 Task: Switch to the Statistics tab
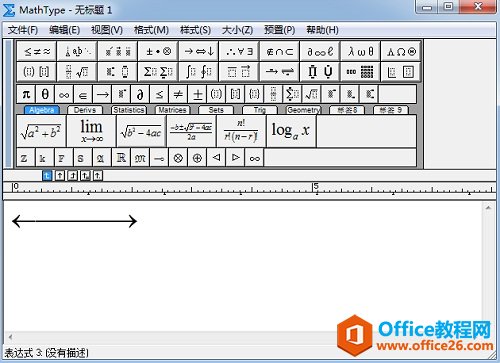(129, 110)
